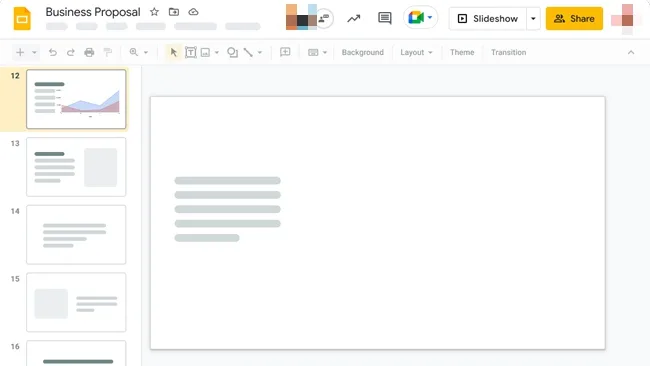Open the Transition panel
The image size is (650, 366).
(509, 52)
